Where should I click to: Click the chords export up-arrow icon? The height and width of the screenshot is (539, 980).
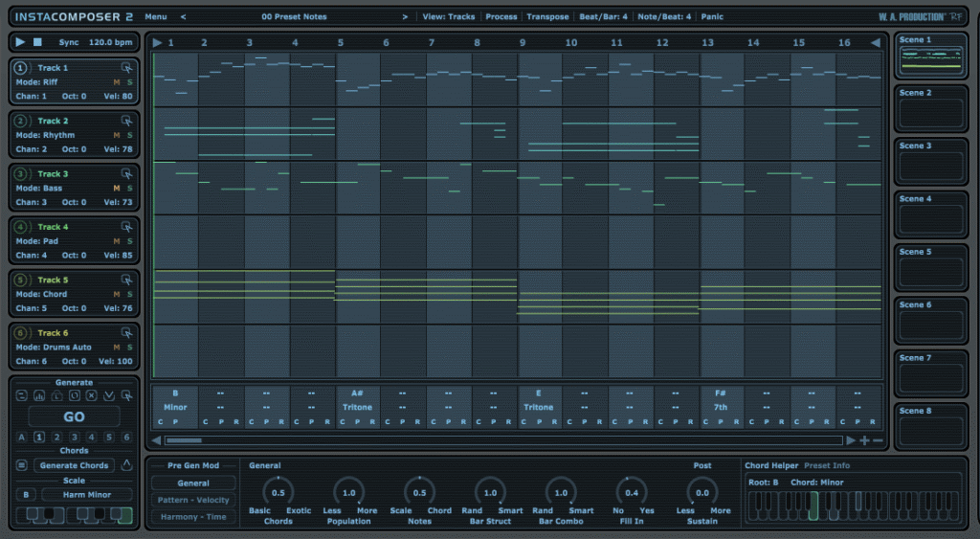click(126, 464)
